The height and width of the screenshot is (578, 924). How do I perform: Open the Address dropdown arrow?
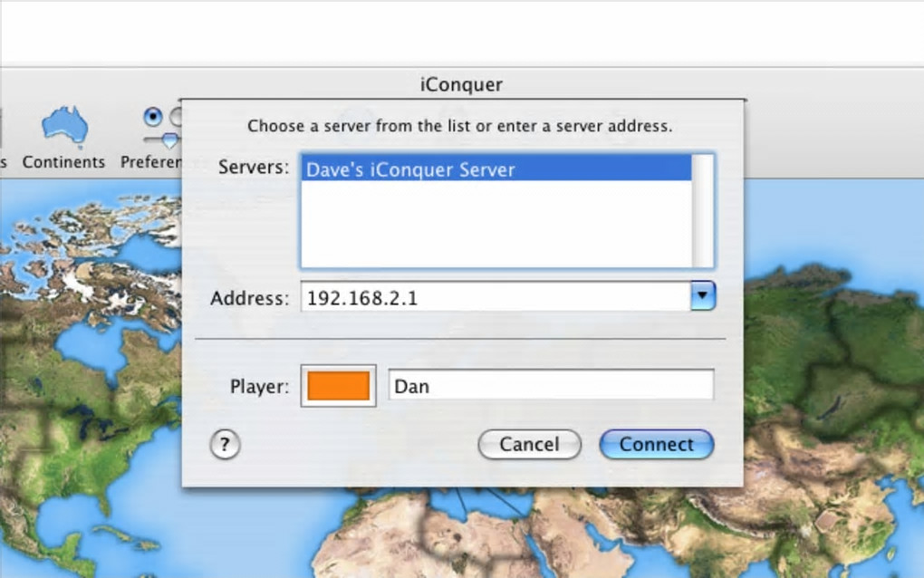(702, 295)
